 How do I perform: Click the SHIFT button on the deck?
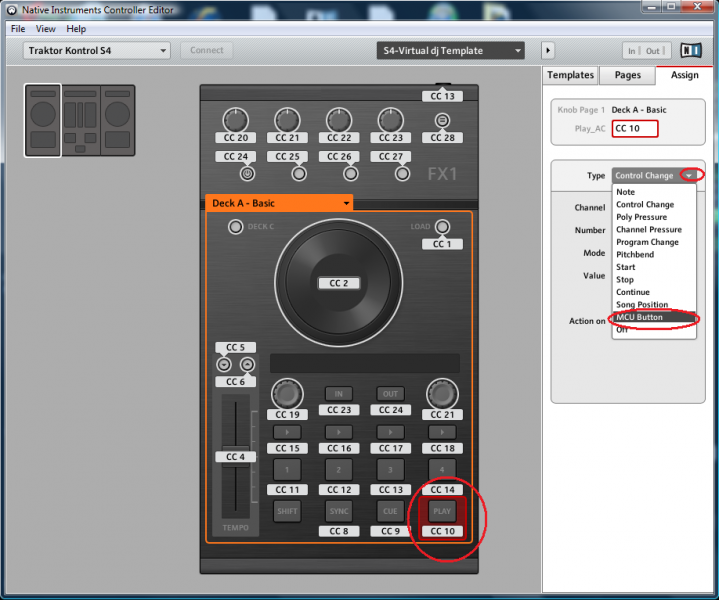point(287,511)
